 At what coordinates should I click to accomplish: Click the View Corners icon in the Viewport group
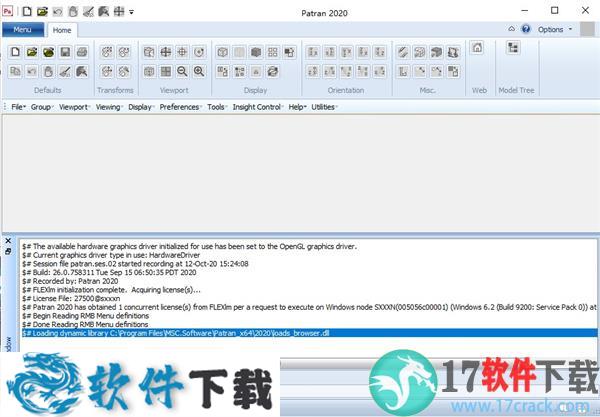tap(149, 52)
